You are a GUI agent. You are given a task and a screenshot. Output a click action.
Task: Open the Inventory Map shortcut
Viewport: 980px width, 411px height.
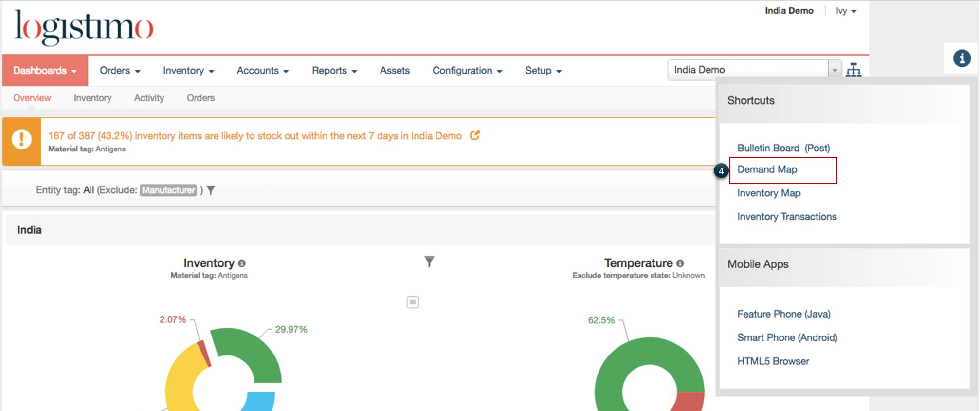pyautogui.click(x=769, y=193)
